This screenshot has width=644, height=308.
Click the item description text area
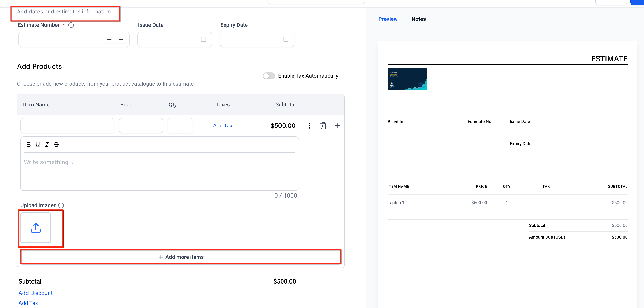pos(159,170)
